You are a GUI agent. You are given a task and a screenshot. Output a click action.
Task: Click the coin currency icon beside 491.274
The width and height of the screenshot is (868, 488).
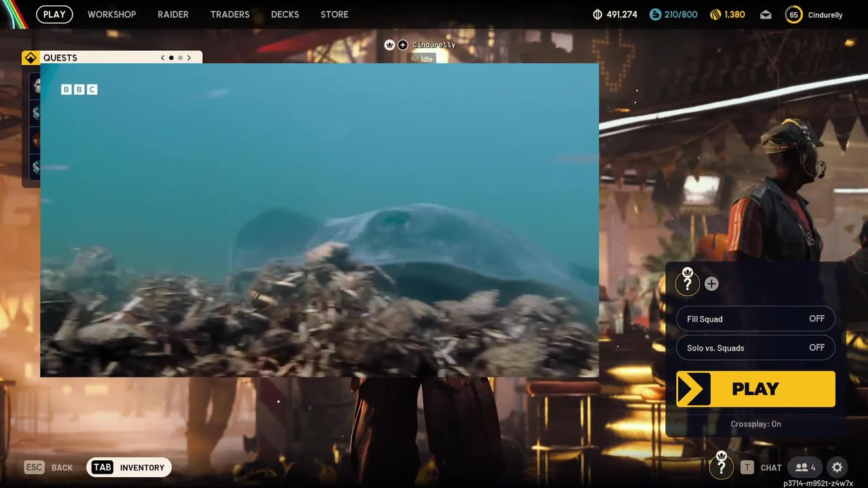click(597, 14)
